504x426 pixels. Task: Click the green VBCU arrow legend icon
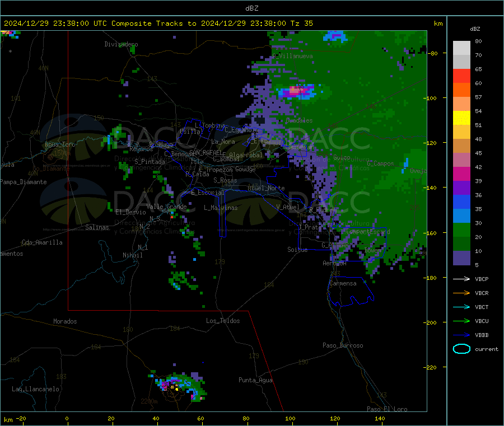(x=461, y=321)
